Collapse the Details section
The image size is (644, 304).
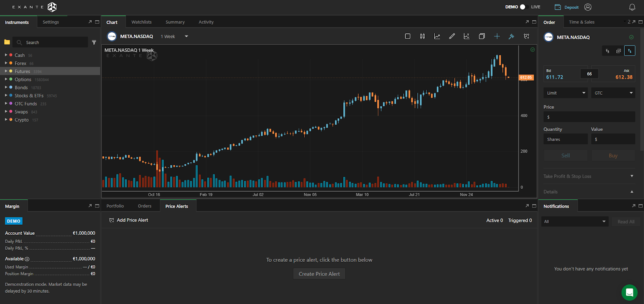pos(632,192)
